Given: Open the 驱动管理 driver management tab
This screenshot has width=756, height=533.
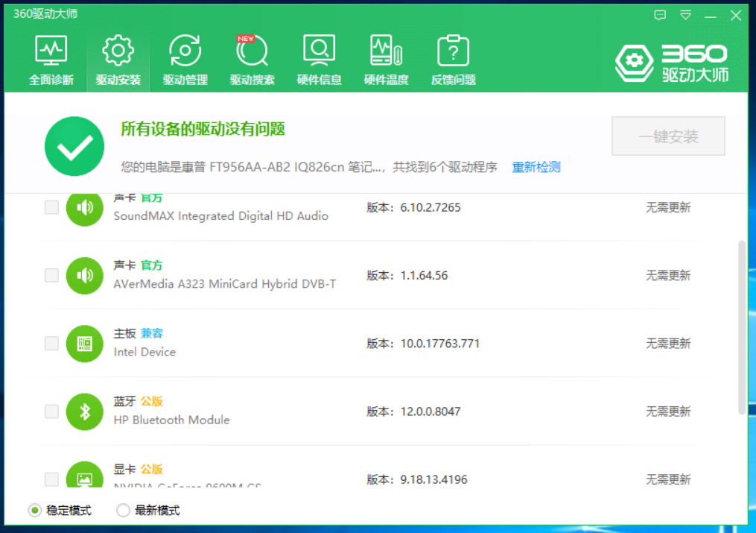Looking at the screenshot, I should (185, 61).
